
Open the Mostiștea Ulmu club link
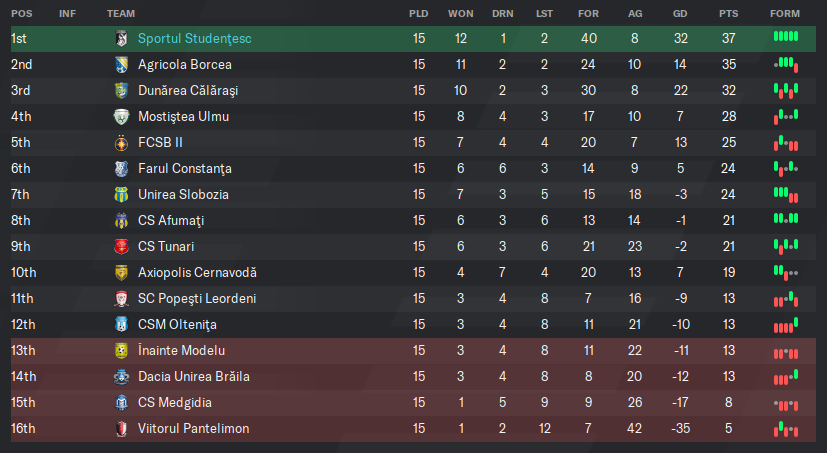pyautogui.click(x=184, y=117)
